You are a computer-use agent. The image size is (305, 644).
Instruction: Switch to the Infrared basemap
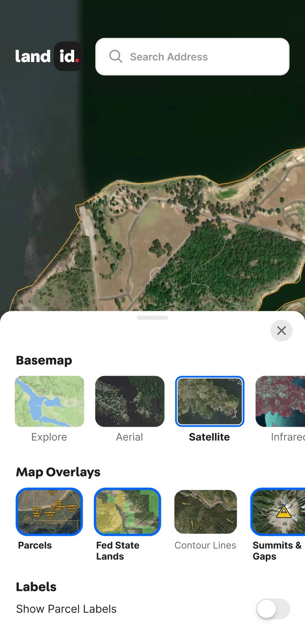tap(280, 401)
